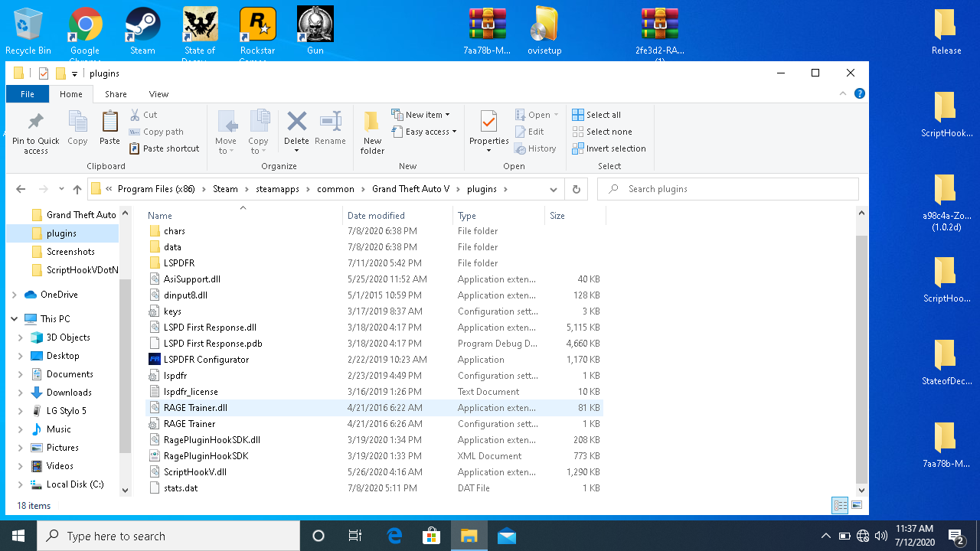Open LSPDFR Configurator application file

pos(206,360)
